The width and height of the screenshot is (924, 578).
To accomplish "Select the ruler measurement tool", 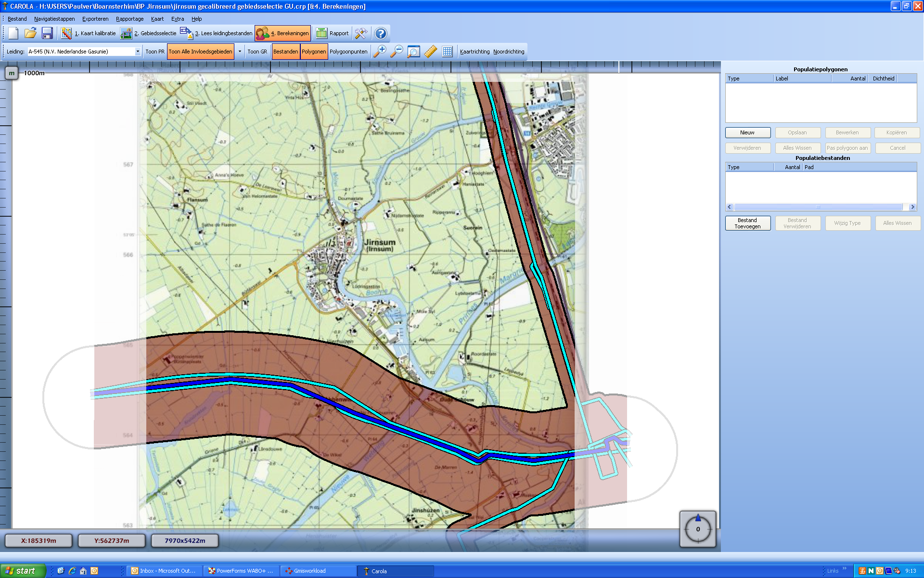I will click(x=431, y=52).
